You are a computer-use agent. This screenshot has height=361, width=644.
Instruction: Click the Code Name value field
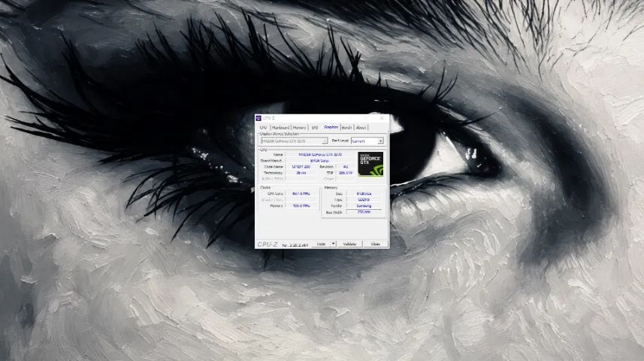[301, 167]
